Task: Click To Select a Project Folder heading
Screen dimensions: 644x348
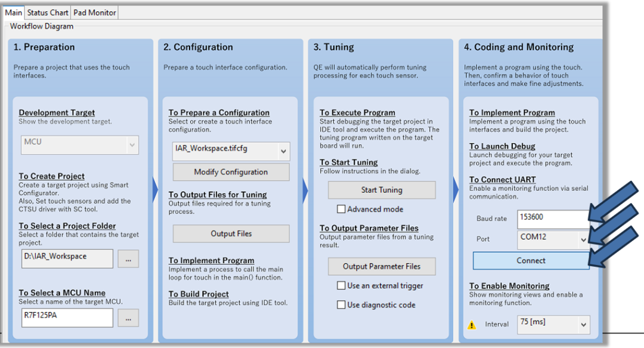Action: [x=67, y=226]
